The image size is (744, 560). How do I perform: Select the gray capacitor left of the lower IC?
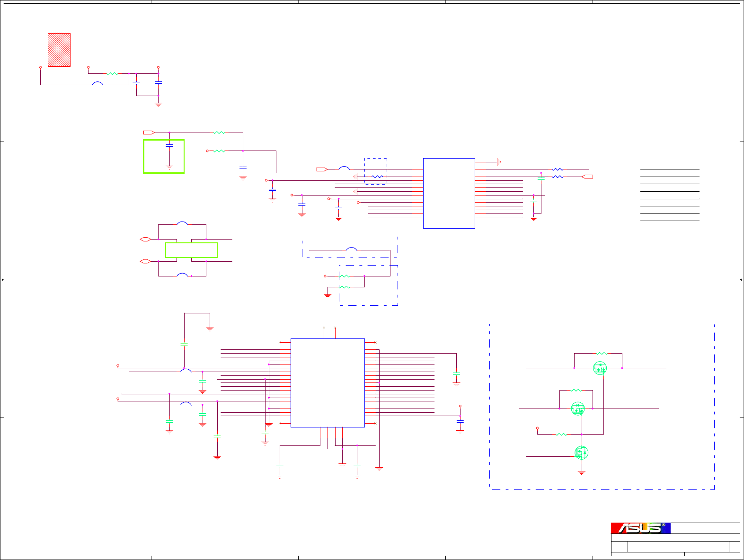[184, 345]
